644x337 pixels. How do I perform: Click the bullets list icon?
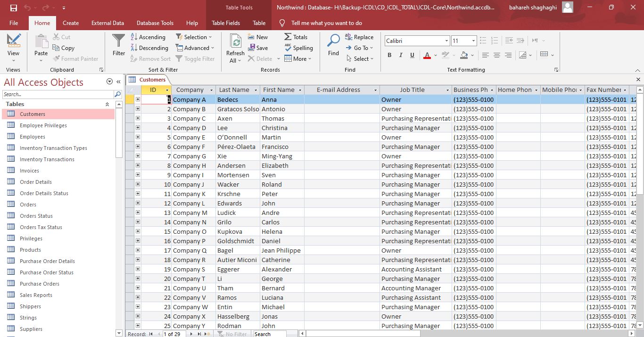tap(483, 41)
